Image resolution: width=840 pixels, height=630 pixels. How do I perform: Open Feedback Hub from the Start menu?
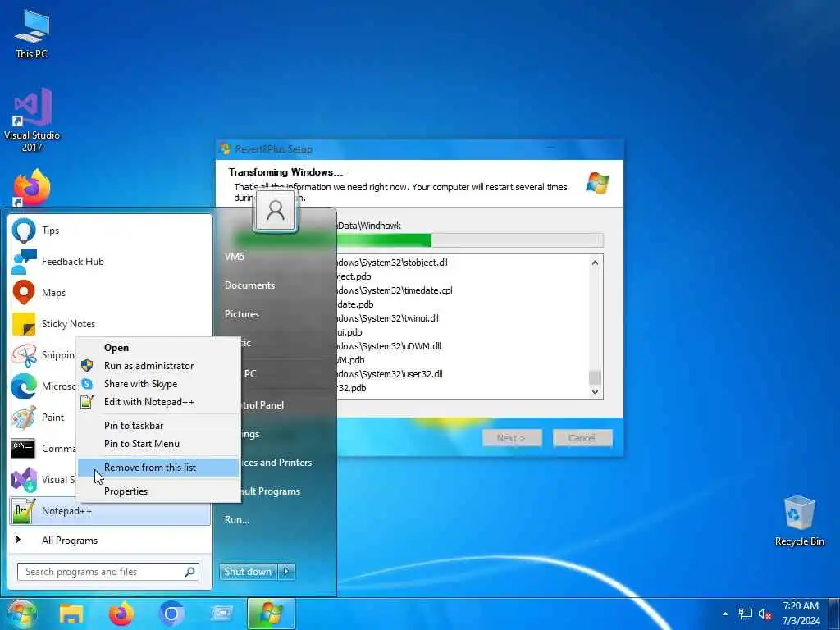coord(111,262)
